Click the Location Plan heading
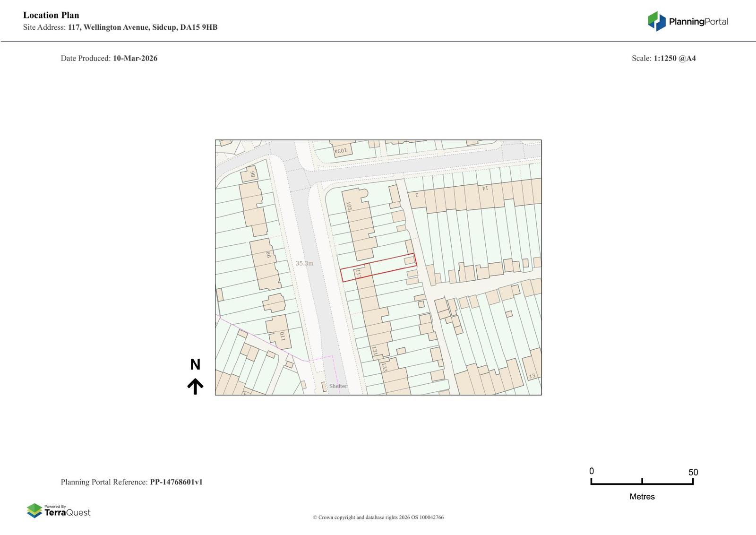756x535 pixels. coord(51,15)
